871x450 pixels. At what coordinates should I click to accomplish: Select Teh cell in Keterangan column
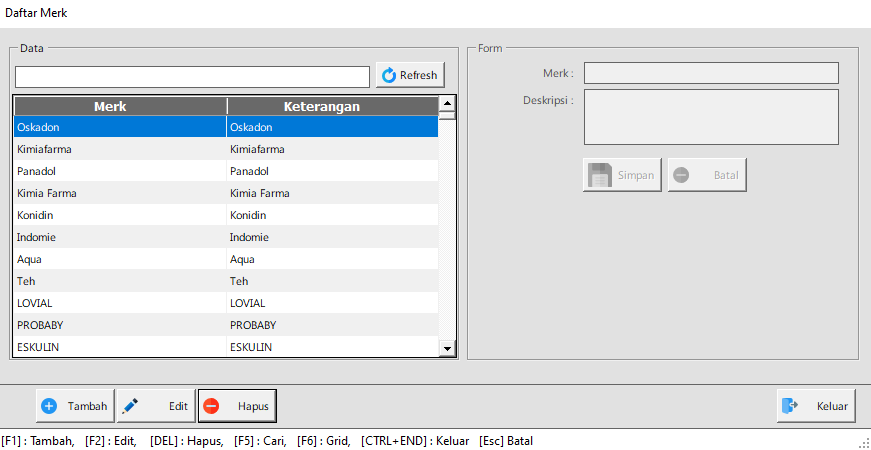[x=333, y=281]
